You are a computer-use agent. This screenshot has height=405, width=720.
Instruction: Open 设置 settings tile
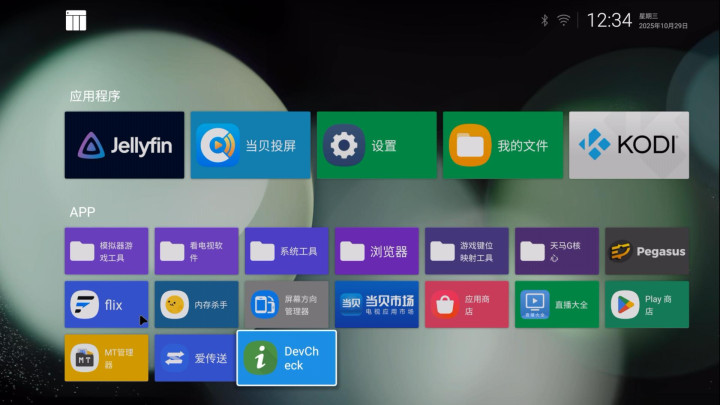377,145
